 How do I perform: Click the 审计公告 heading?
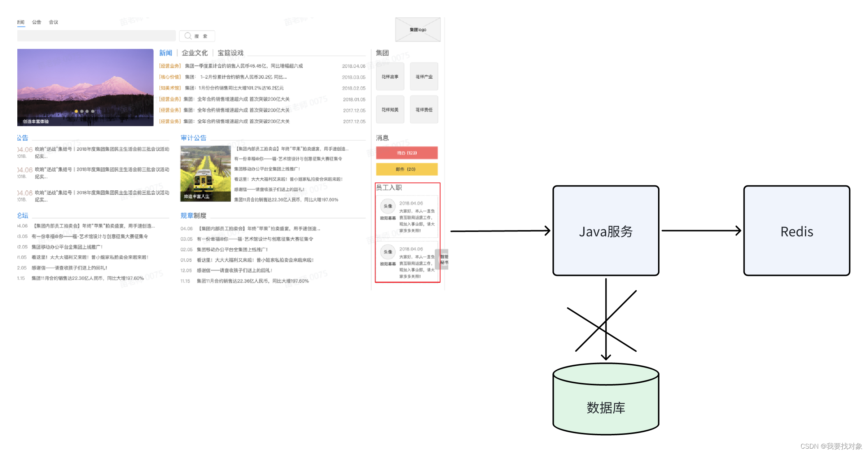click(x=194, y=138)
